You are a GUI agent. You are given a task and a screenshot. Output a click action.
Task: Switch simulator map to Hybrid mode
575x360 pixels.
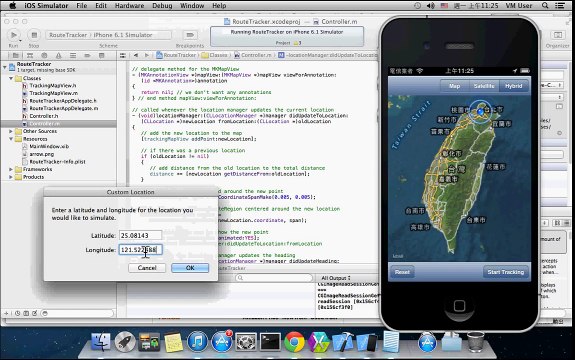pyautogui.click(x=513, y=86)
